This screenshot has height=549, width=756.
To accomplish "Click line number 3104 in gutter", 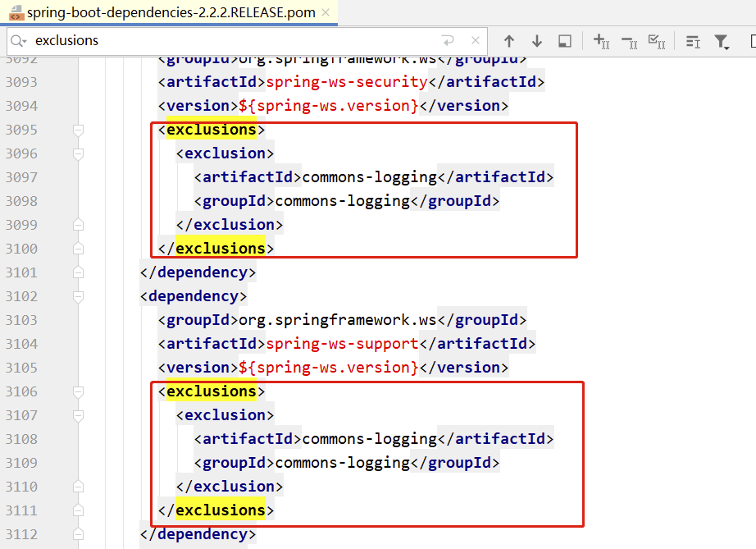I will pos(21,344).
